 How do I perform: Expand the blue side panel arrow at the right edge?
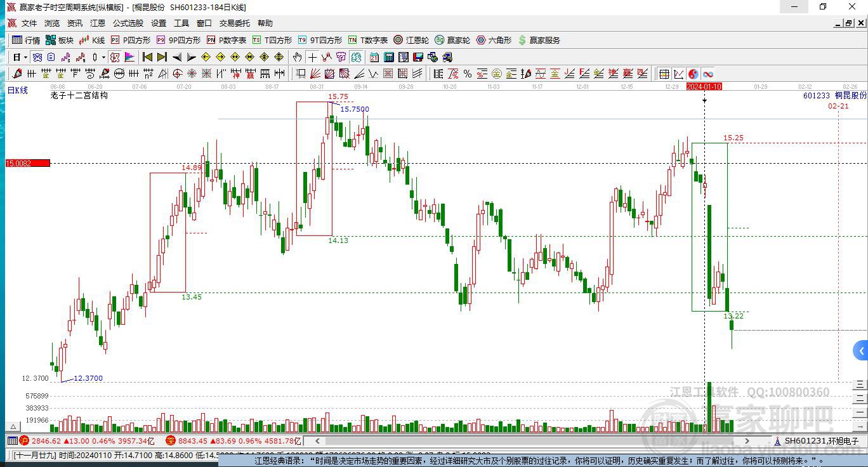tap(861, 350)
